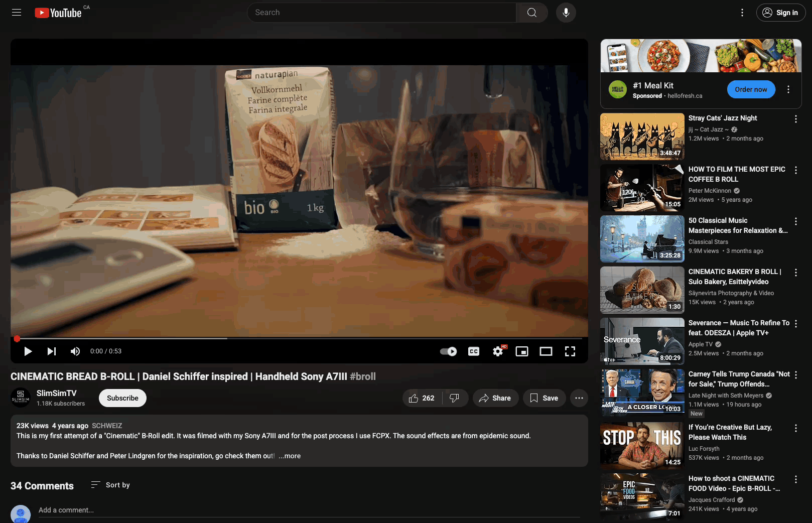The height and width of the screenshot is (523, 812).
Task: Open the Epic Food Videos thumbnail
Action: pyautogui.click(x=642, y=497)
